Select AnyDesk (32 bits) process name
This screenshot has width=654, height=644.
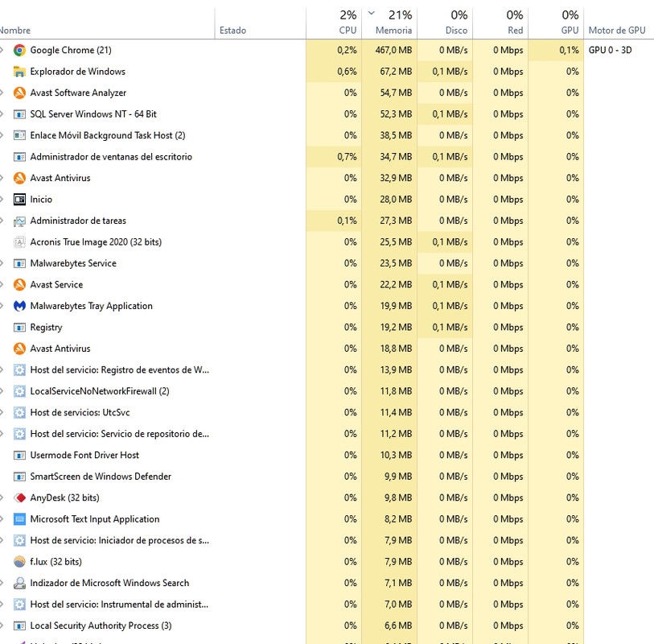tap(64, 497)
